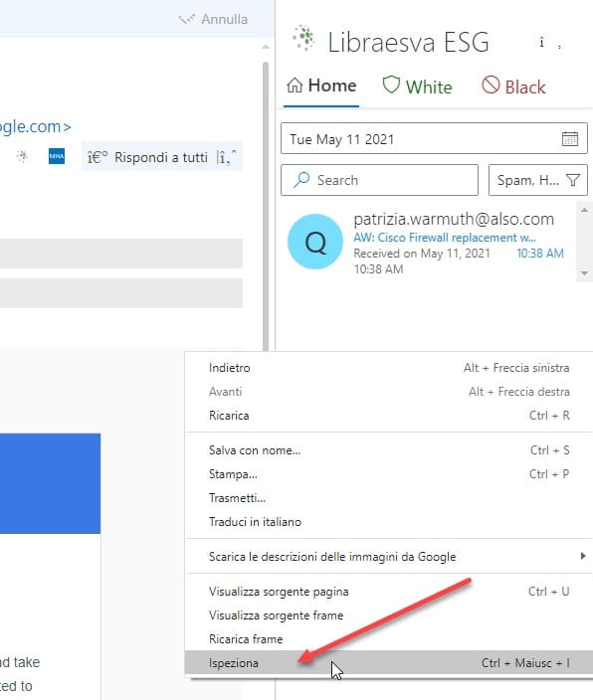This screenshot has height=700, width=593.
Task: Open the AW: Cisco Firewall replacement link
Action: pyautogui.click(x=445, y=238)
